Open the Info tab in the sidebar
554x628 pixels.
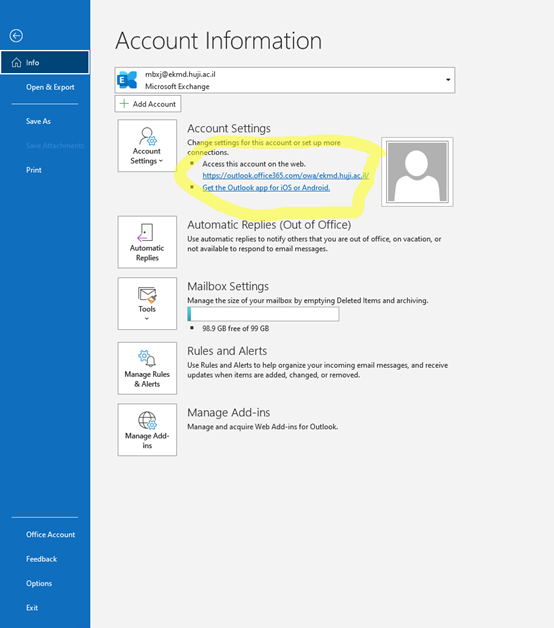click(45, 62)
